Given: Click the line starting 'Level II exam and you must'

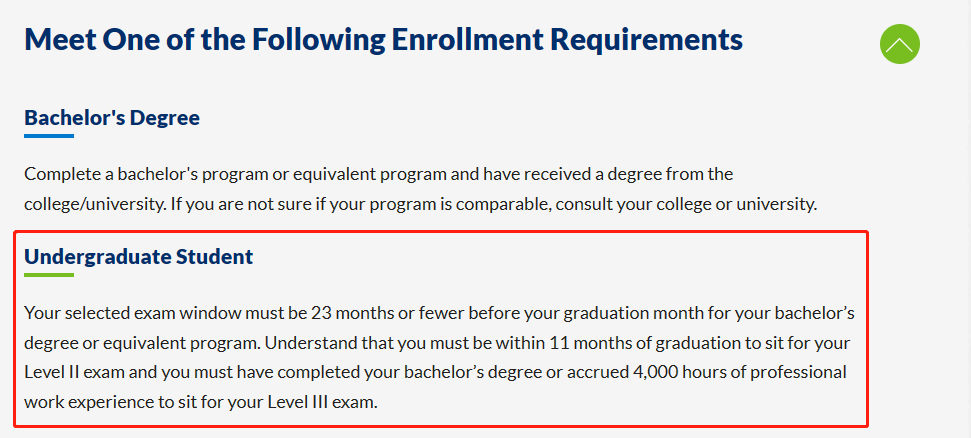Looking at the screenshot, I should (435, 373).
